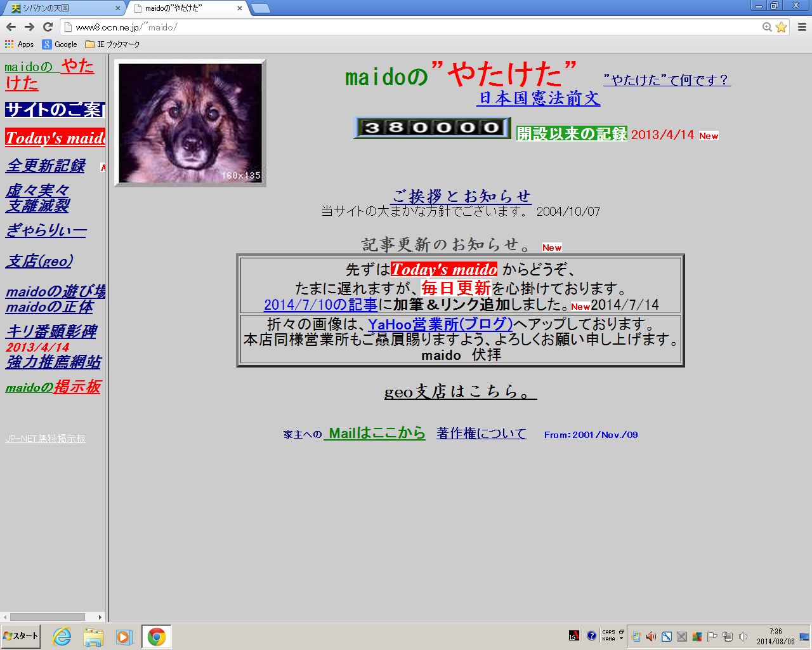Open the JP-NET無料掲示板 link
The height and width of the screenshot is (650, 812).
[x=45, y=439]
